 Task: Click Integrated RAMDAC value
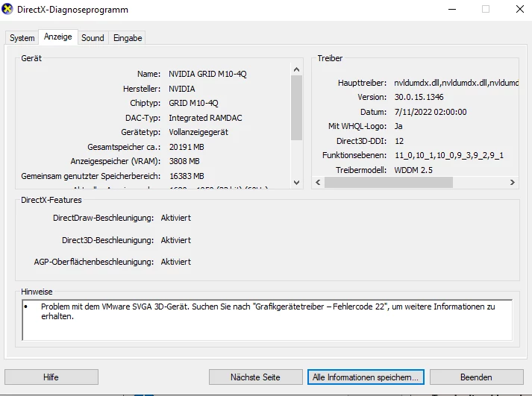(205, 118)
